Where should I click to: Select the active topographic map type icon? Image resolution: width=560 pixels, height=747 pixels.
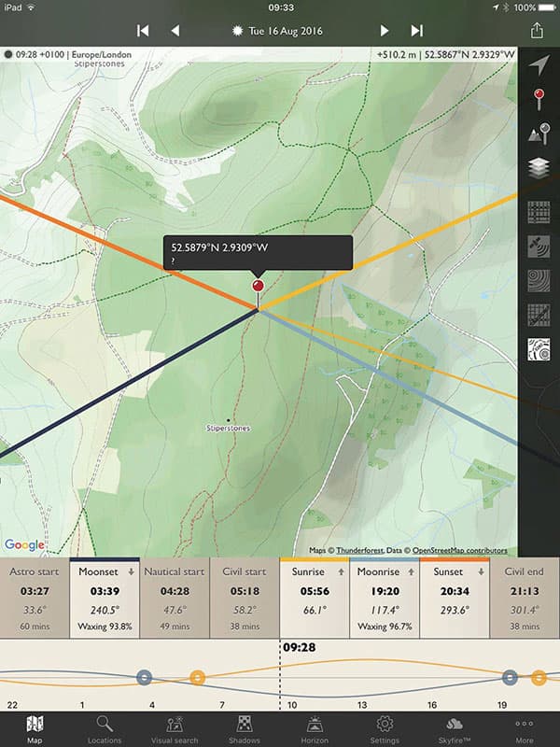tap(539, 349)
